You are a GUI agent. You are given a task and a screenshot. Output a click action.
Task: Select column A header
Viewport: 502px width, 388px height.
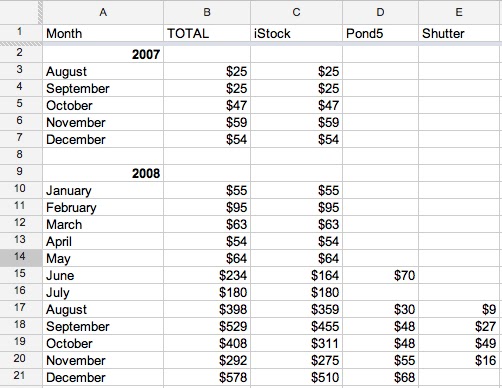[x=103, y=12]
